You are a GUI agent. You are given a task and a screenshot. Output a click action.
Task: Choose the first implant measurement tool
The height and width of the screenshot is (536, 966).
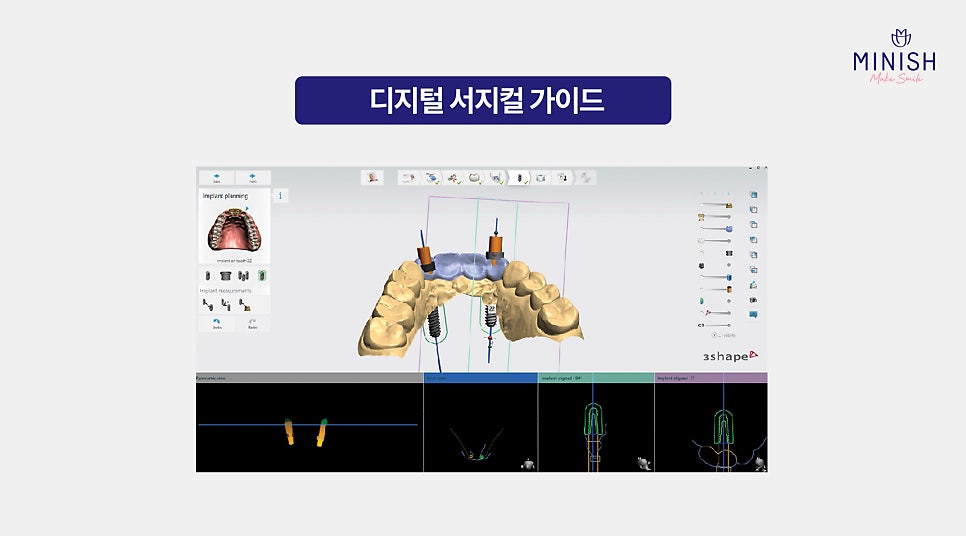[208, 303]
